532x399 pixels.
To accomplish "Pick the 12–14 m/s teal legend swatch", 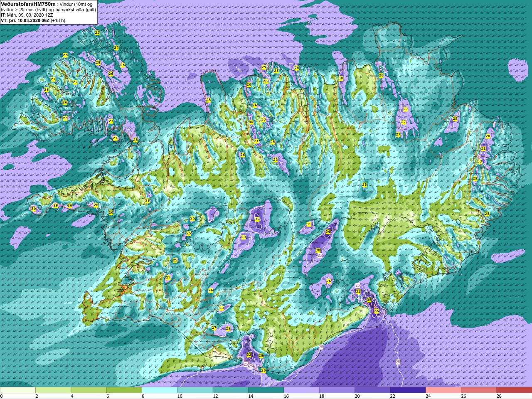I will click(231, 390).
